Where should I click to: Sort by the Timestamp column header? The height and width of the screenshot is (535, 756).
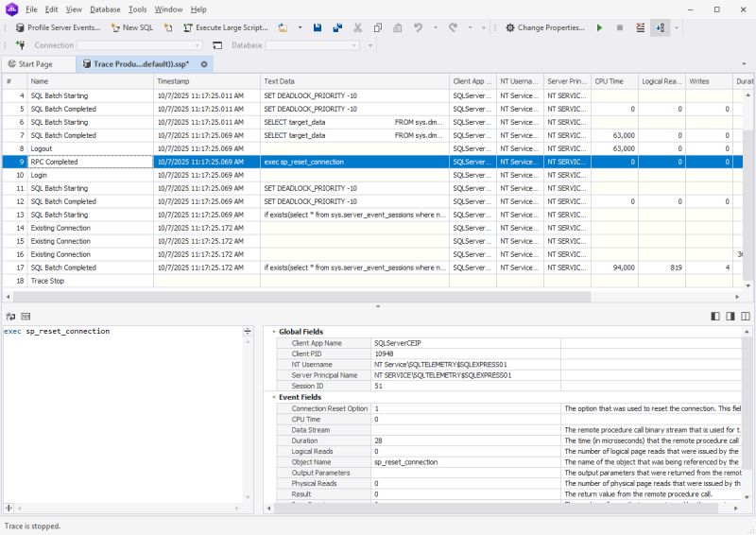(x=207, y=81)
